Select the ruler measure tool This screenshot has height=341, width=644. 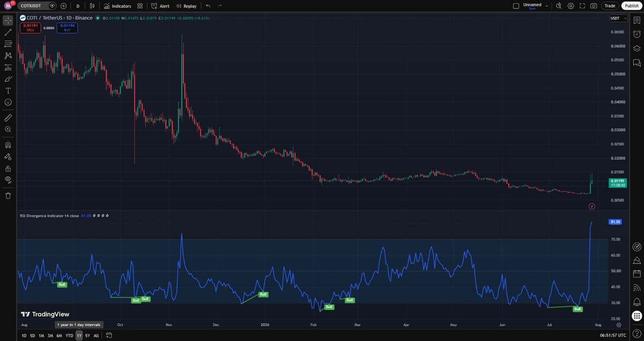click(8, 117)
